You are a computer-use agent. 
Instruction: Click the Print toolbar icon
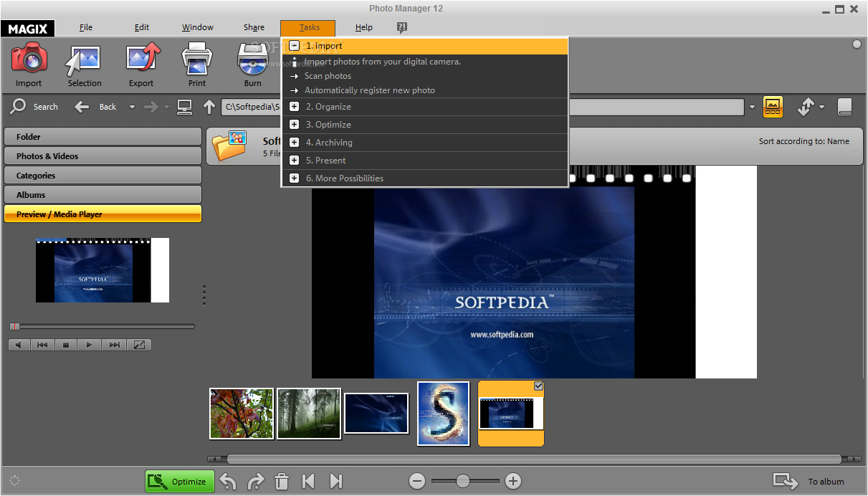[197, 59]
